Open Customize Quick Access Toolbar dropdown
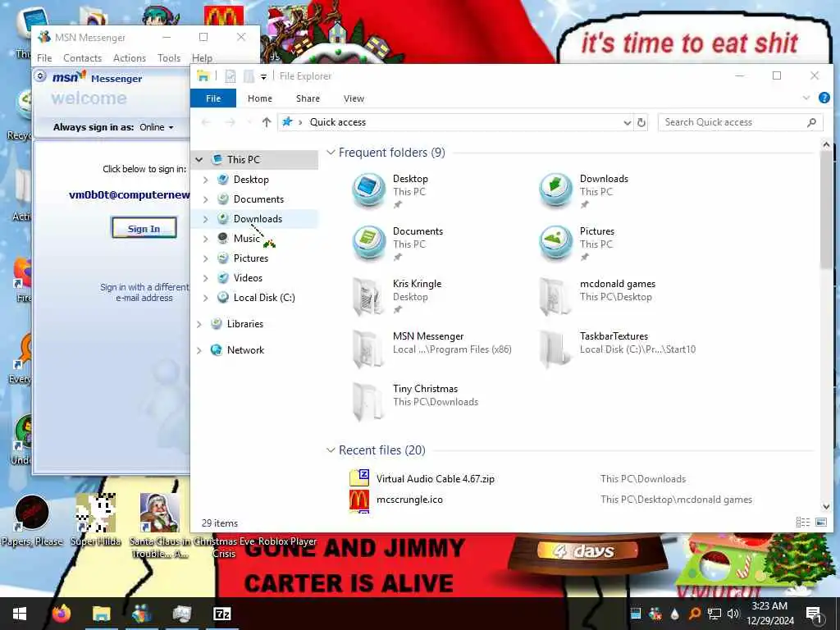840x630 pixels. (x=263, y=76)
